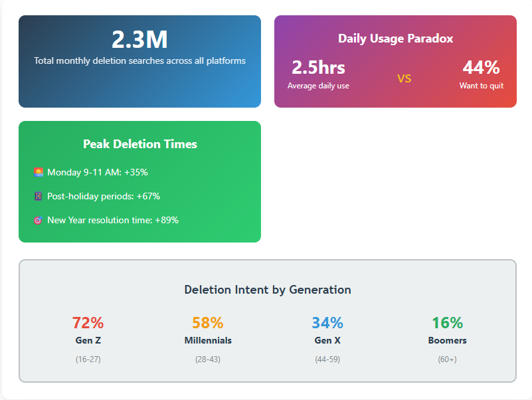
Task: Click the sunrise icon beside Monday 9-11 AM
Action: point(39,172)
